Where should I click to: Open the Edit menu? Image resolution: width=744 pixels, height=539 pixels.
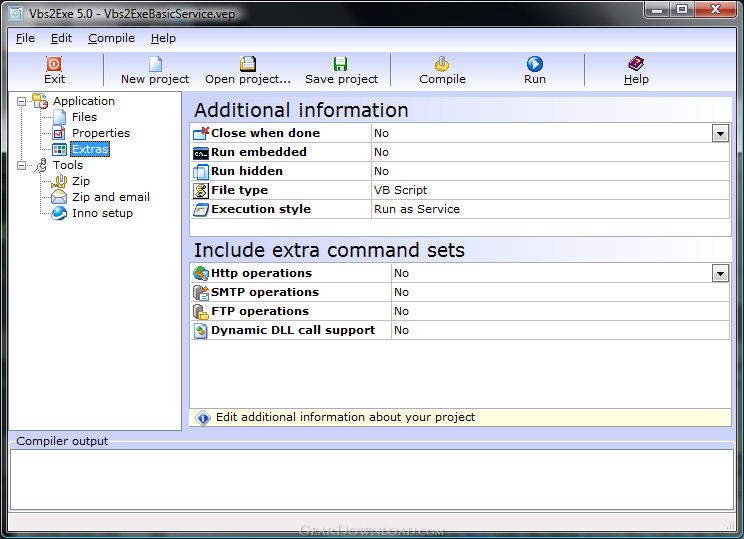tap(61, 38)
